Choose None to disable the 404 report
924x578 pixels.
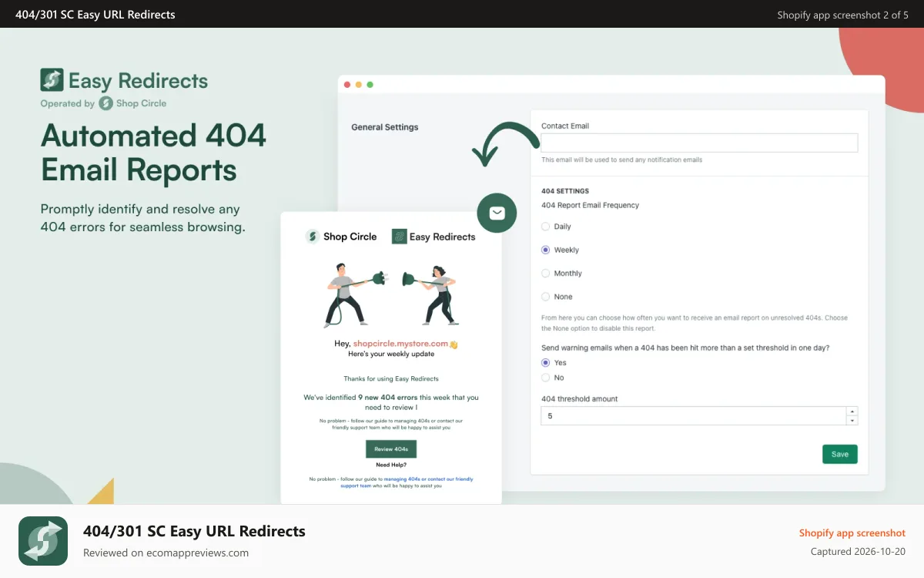click(546, 297)
